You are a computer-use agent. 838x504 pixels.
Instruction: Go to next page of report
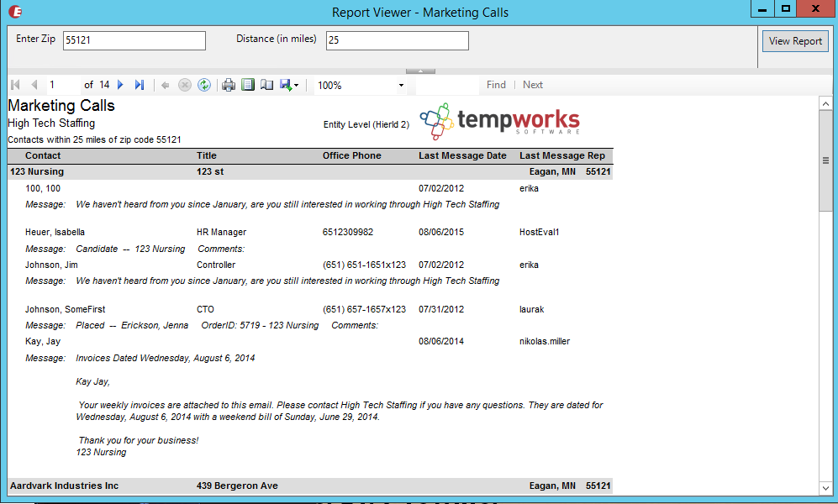pyautogui.click(x=120, y=85)
